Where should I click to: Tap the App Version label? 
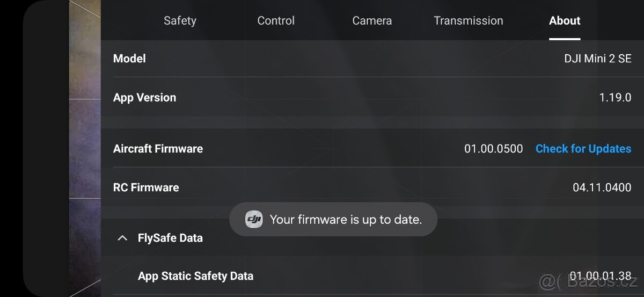[x=144, y=98]
